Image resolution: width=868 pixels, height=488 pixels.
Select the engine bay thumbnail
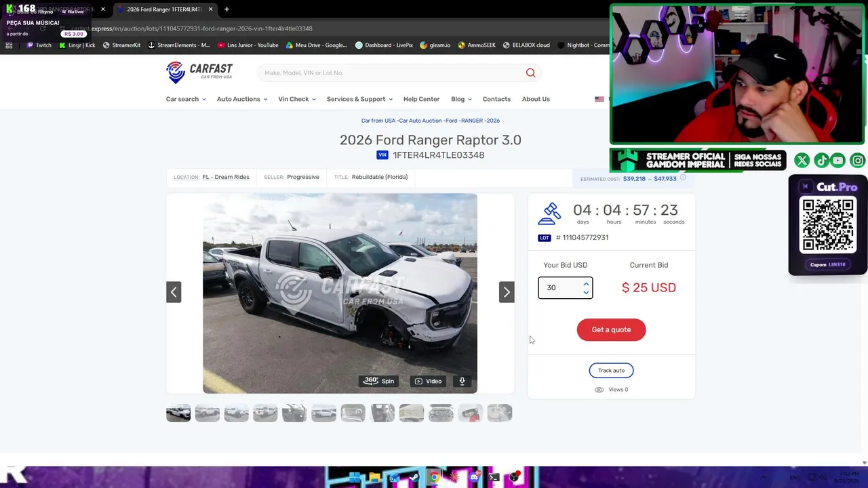tap(441, 413)
